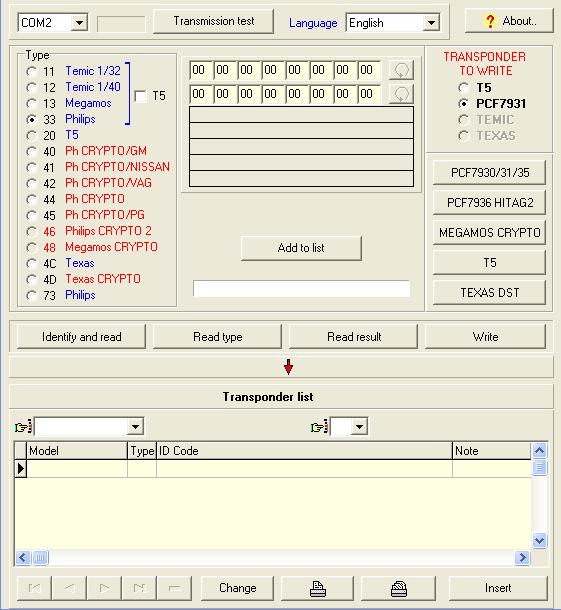Click the empty Model cell in first table row

pos(77,468)
